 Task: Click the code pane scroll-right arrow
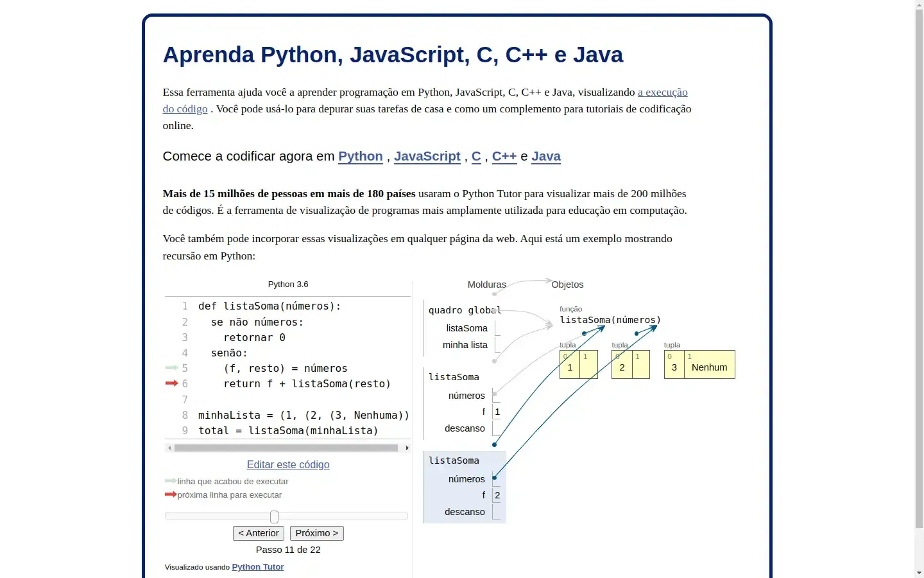click(x=407, y=448)
